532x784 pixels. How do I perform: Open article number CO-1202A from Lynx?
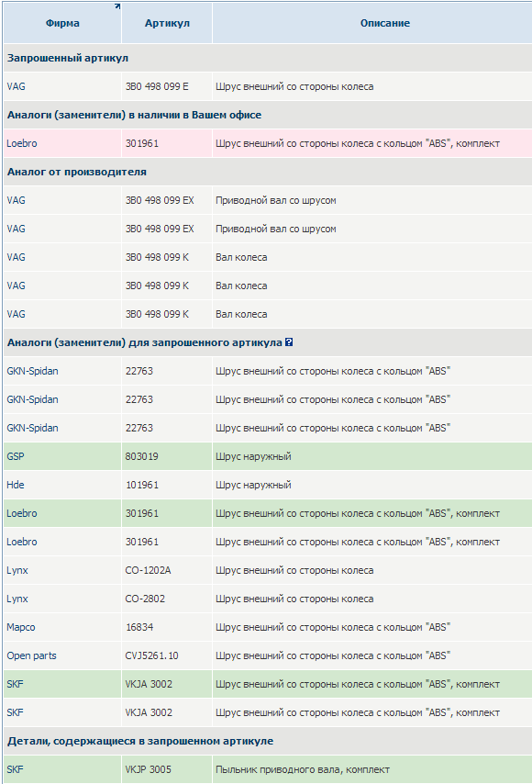tap(149, 570)
